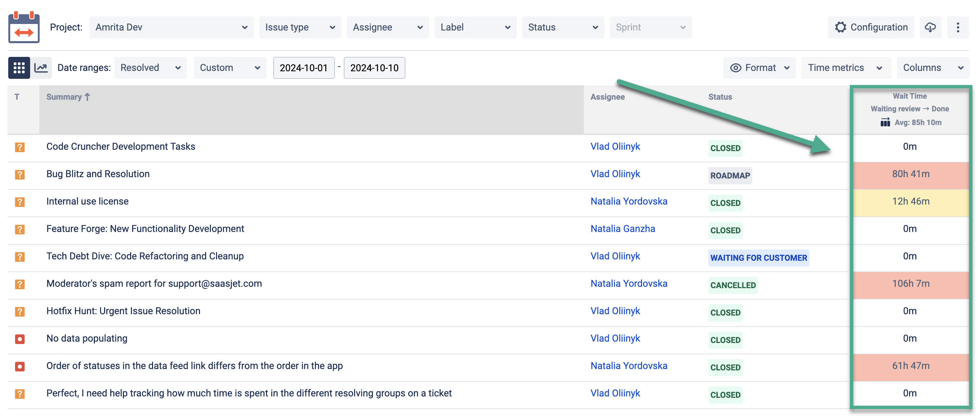Open the Columns menu
Image resolution: width=980 pixels, height=418 pixels.
click(x=932, y=68)
